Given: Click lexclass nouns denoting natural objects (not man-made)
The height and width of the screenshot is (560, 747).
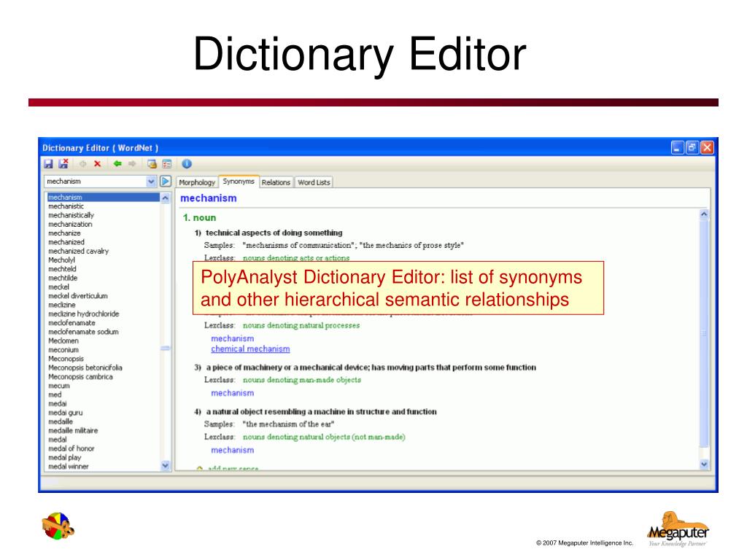Looking at the screenshot, I should (x=324, y=437).
